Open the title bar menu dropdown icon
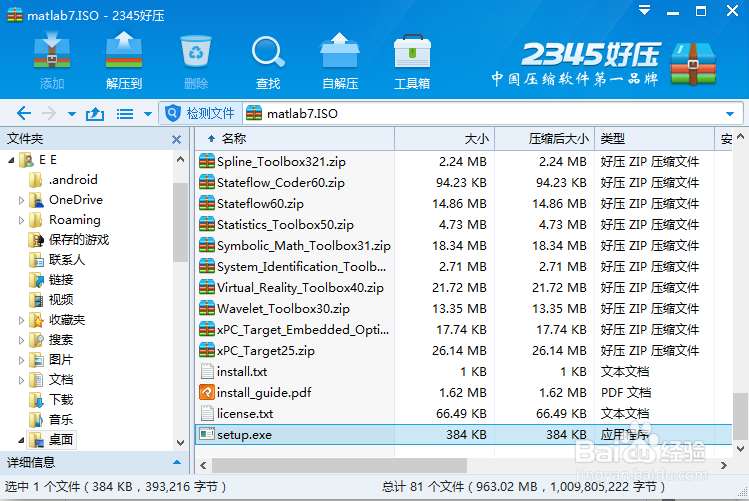 tap(644, 11)
